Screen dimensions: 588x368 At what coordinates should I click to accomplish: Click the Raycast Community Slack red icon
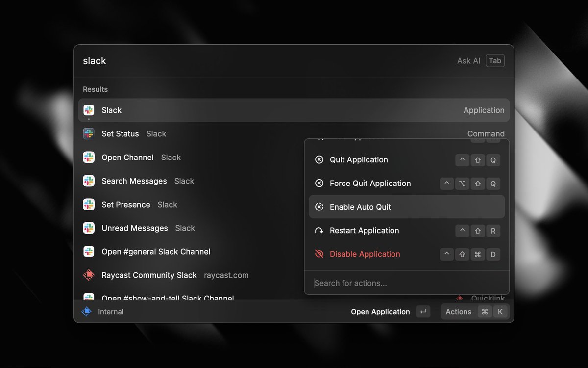pyautogui.click(x=89, y=275)
